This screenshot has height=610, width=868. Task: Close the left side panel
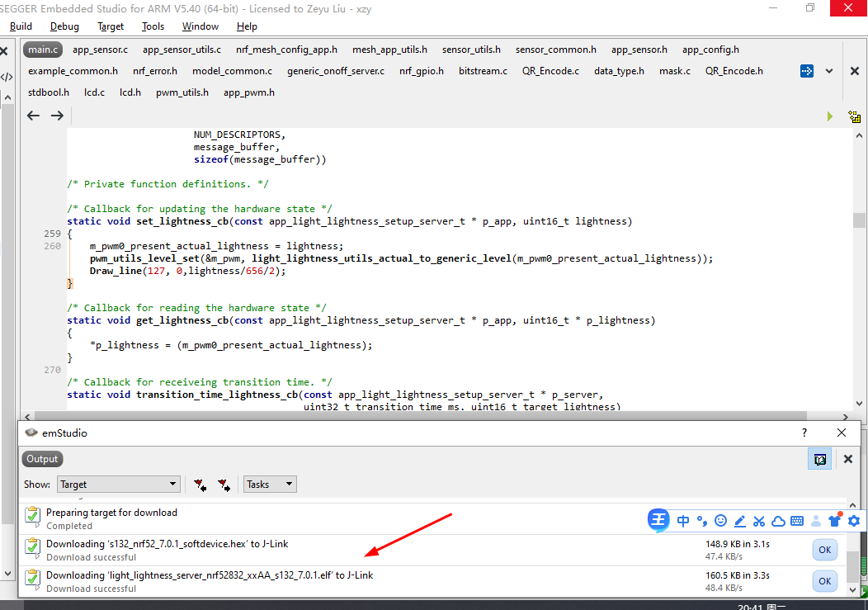[4, 51]
